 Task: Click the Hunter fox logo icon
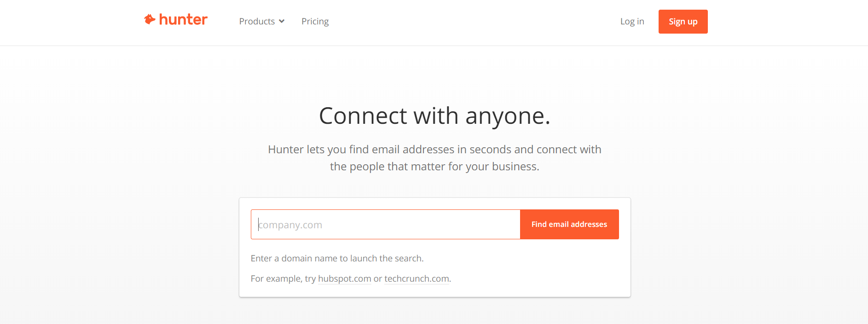150,19
